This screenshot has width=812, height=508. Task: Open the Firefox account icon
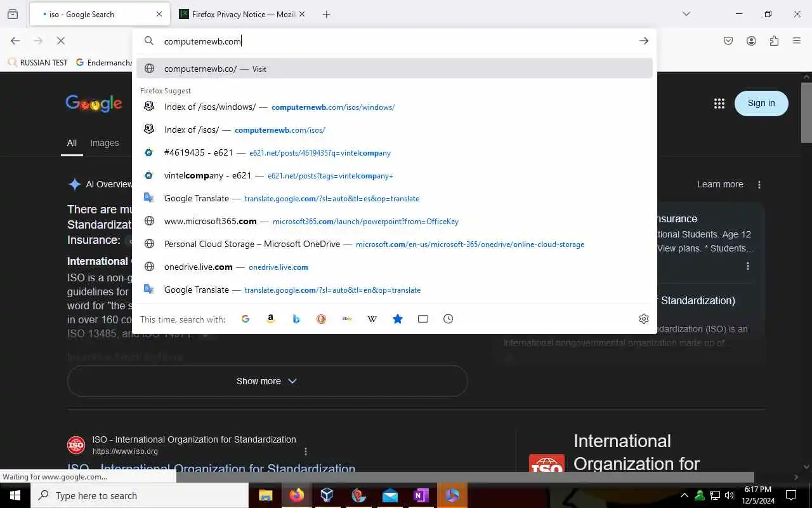(751, 41)
